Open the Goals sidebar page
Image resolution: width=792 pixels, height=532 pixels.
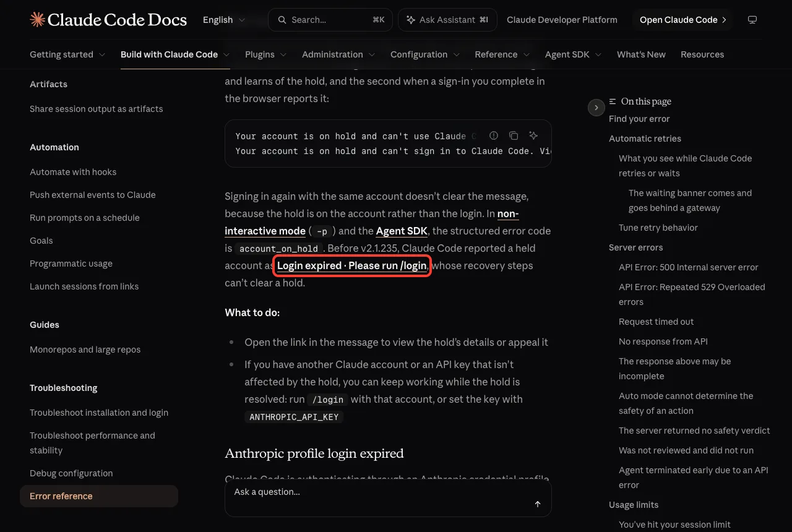click(41, 241)
